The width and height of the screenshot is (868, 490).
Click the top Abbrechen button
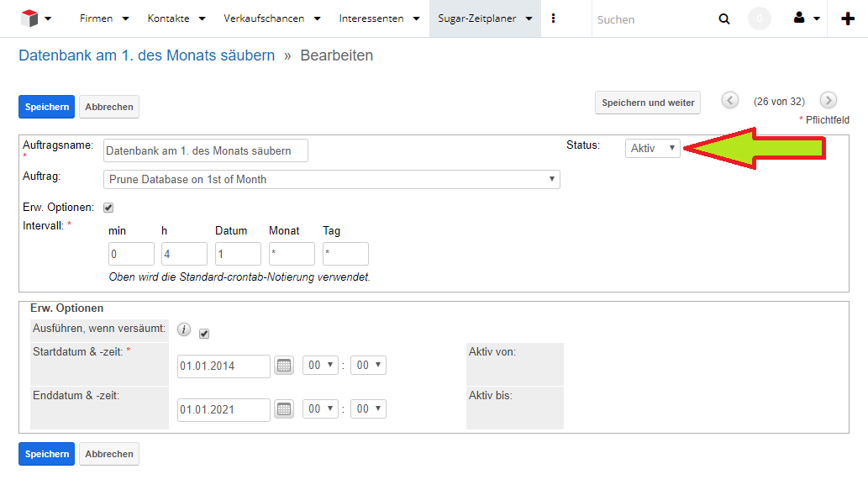pos(109,107)
